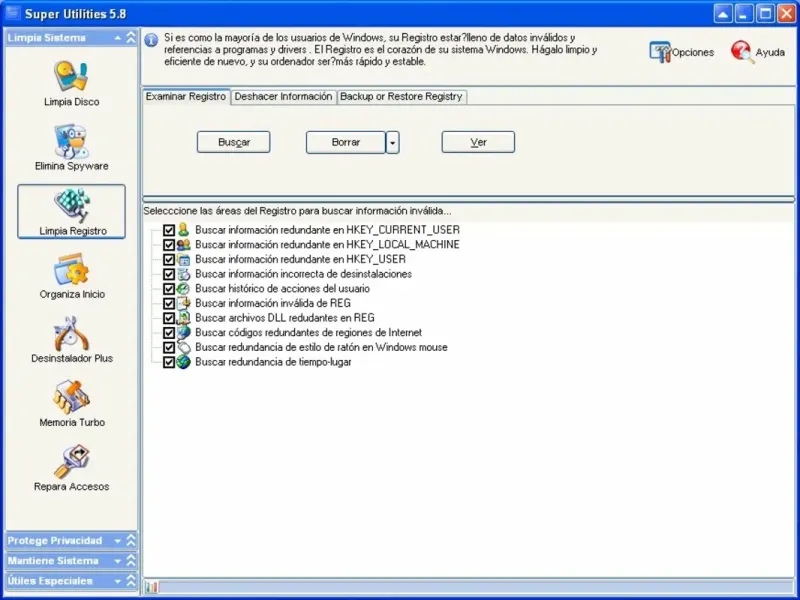Open Opciones settings link

[x=693, y=53]
